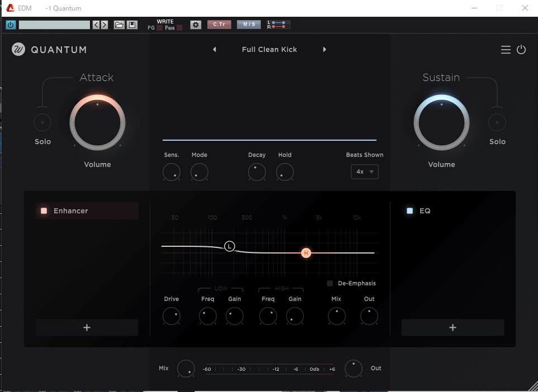Add a sustain module below EQ
538x392 pixels.
coord(453,328)
